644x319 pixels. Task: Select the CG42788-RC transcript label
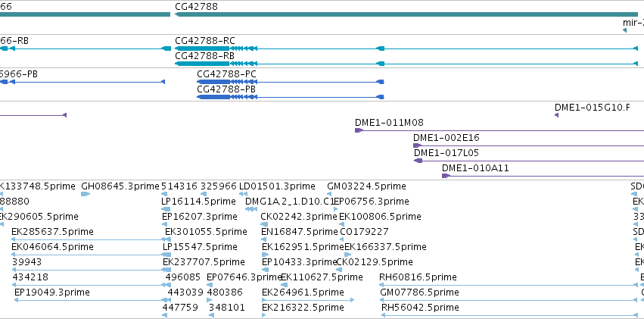[x=205, y=41]
